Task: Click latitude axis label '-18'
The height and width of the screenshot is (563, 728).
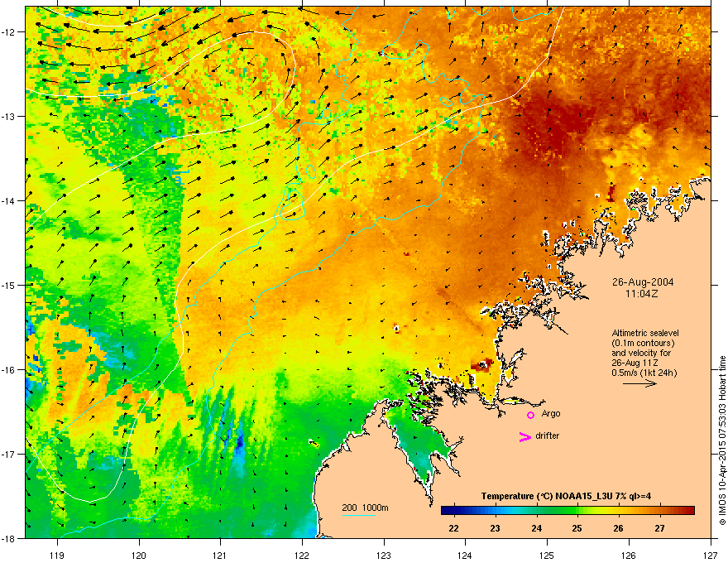Action: tap(9, 538)
